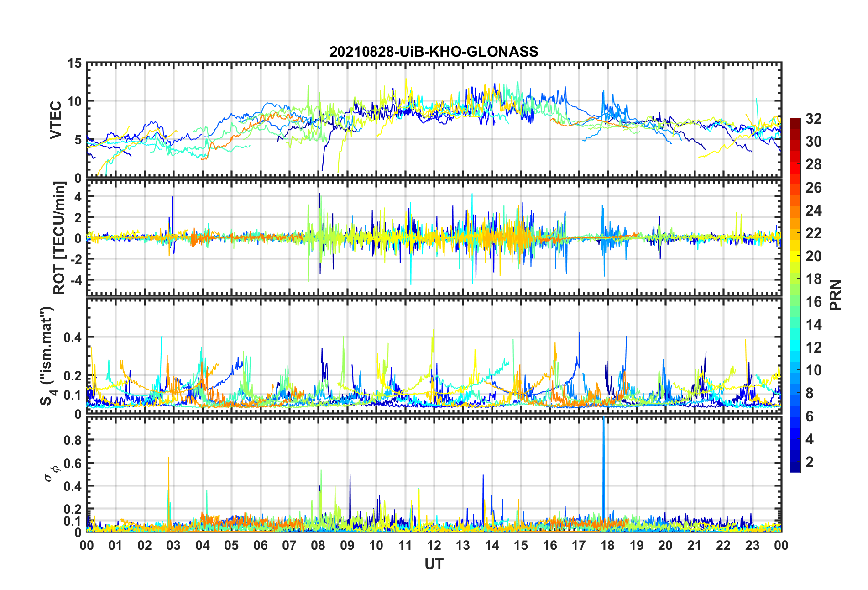Click the ROT time-series plot panel
Screen dimensions: 868x590
click(x=434, y=237)
